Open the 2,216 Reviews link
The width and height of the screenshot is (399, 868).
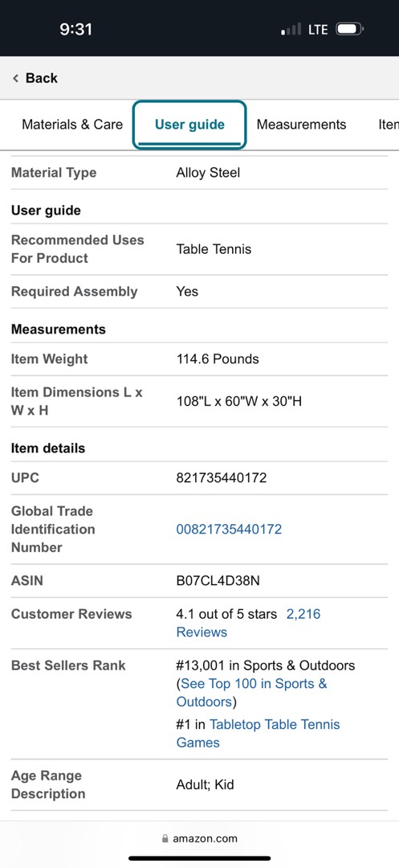(248, 623)
